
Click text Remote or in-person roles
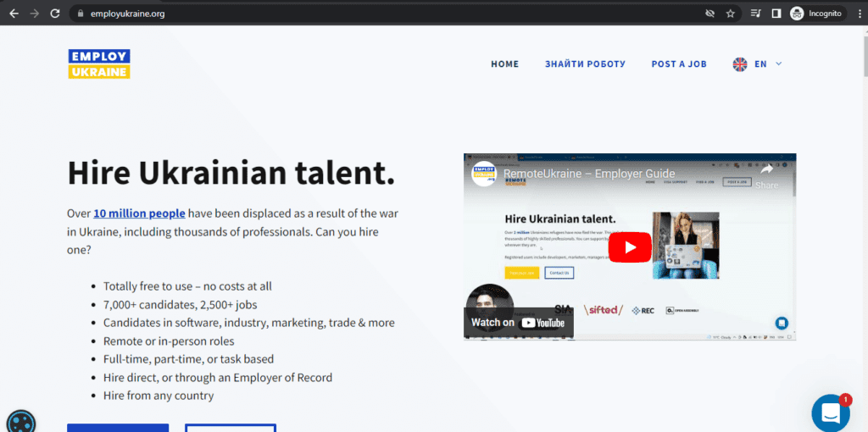[x=169, y=341]
